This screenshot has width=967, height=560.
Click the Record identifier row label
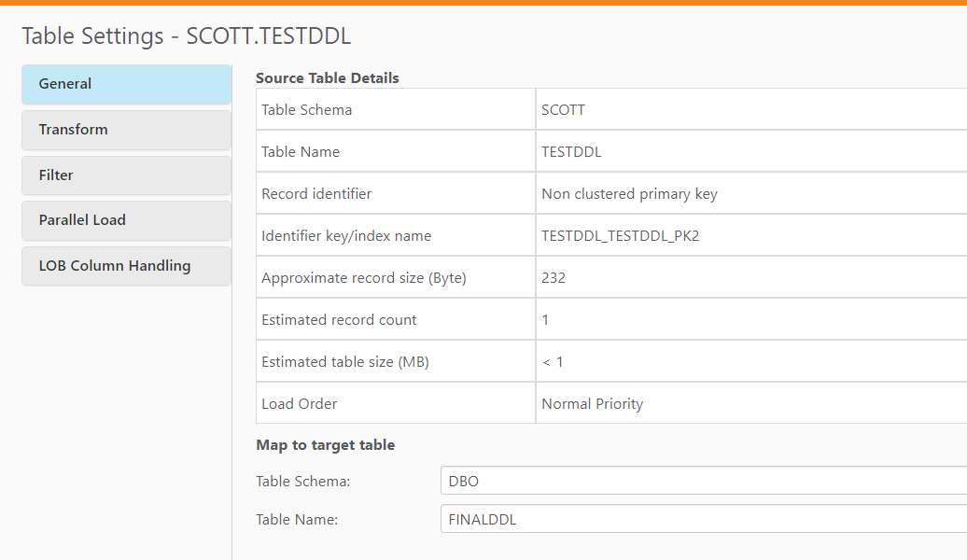316,194
